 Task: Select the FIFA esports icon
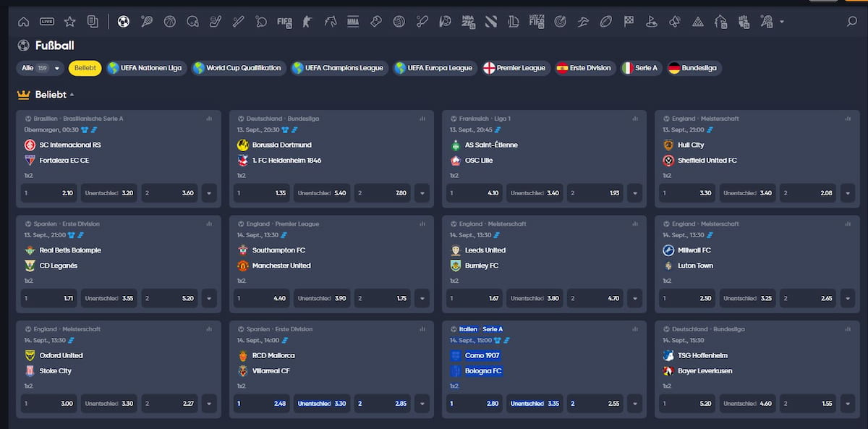(284, 22)
